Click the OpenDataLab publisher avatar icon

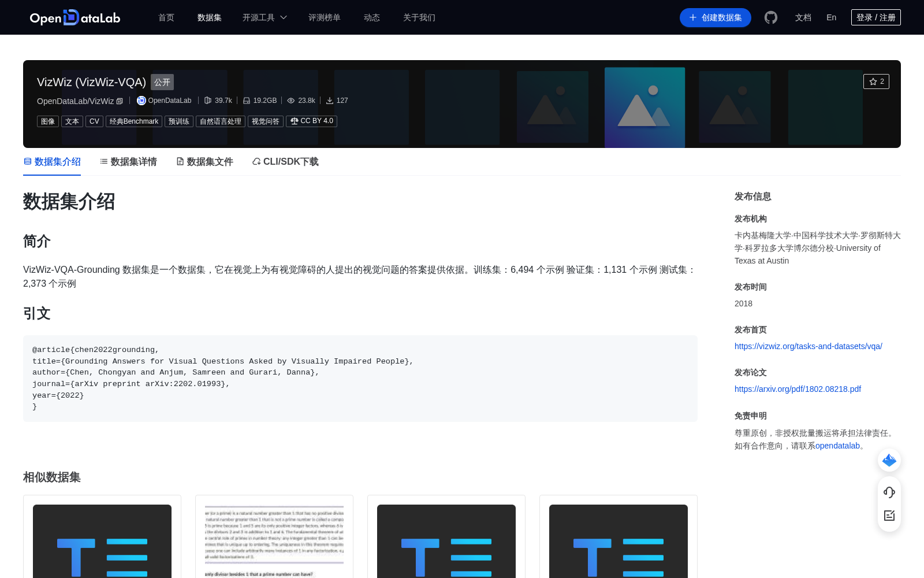(x=141, y=101)
